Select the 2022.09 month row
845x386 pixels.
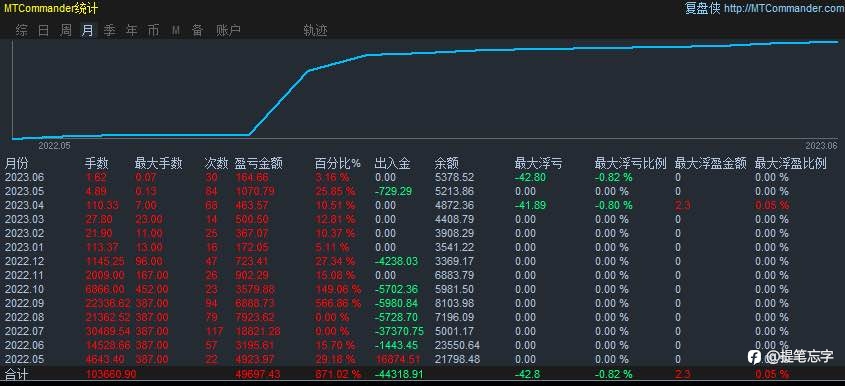(x=422, y=304)
